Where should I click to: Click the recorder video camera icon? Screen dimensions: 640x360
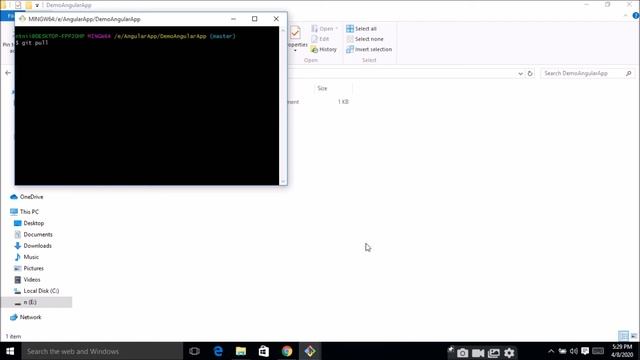[478, 353]
